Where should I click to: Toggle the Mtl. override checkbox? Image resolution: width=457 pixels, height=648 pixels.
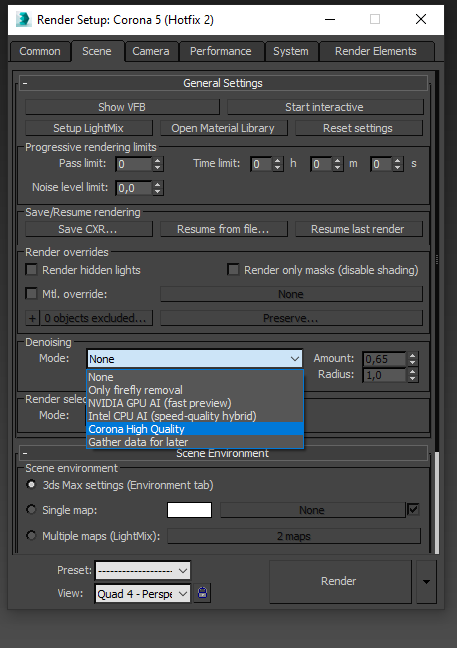tap(31, 294)
